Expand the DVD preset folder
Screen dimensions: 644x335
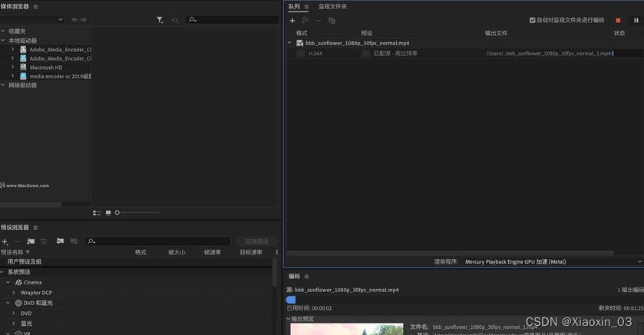14,313
